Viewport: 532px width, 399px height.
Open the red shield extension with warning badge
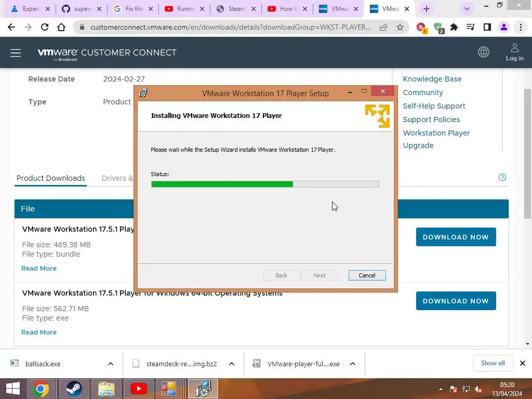[422, 28]
